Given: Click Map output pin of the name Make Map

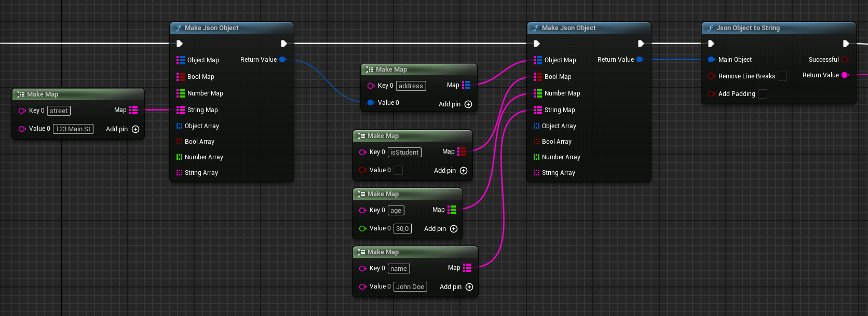Looking at the screenshot, I should coord(467,268).
